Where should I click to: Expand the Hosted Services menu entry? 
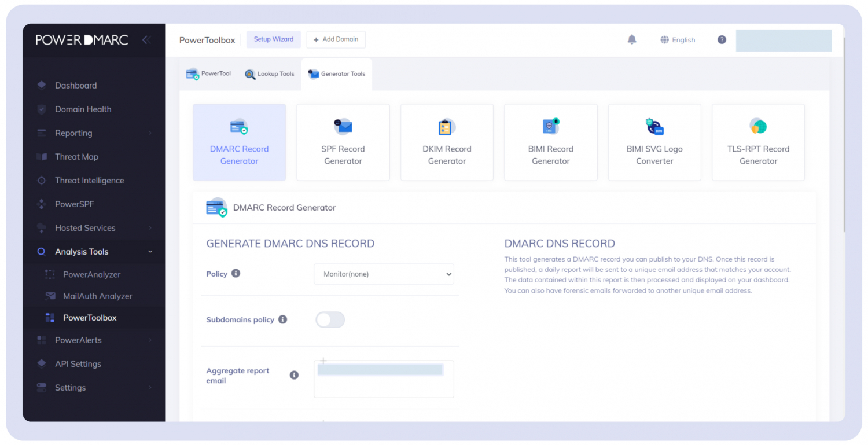84,227
